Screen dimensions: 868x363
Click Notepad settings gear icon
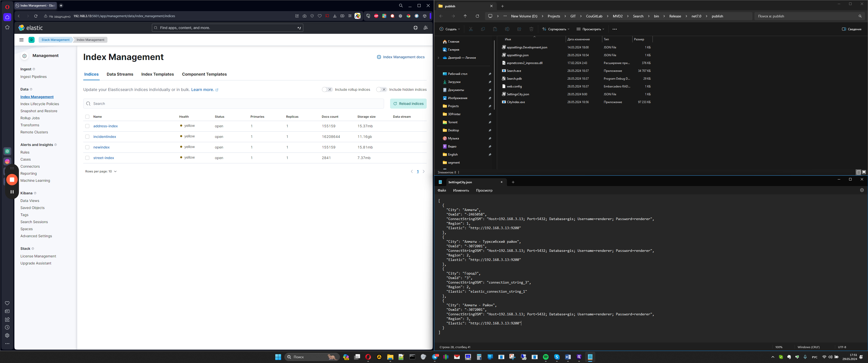coord(862,190)
